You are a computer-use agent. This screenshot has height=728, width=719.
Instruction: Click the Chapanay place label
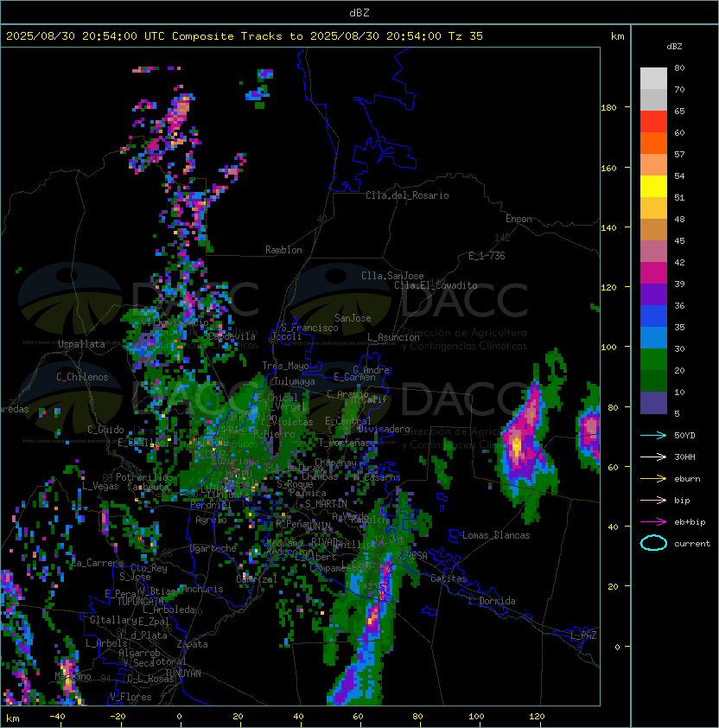click(x=335, y=463)
